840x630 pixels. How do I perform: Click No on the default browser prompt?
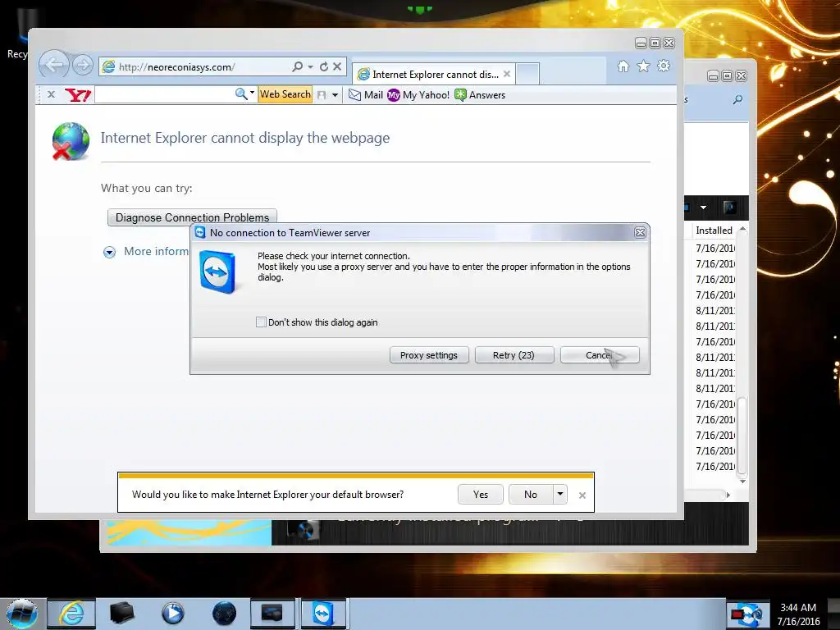click(x=531, y=495)
